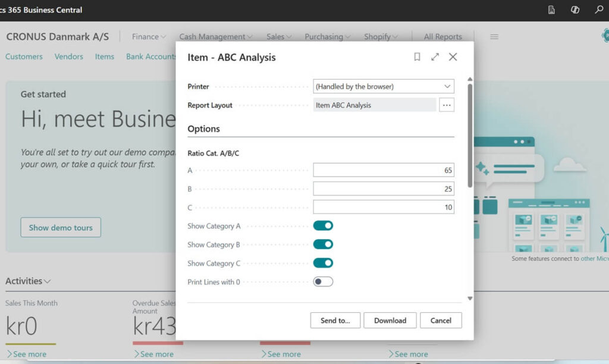Click the dialog vertical scrollbar thumb
The image size is (609, 364).
[470, 136]
